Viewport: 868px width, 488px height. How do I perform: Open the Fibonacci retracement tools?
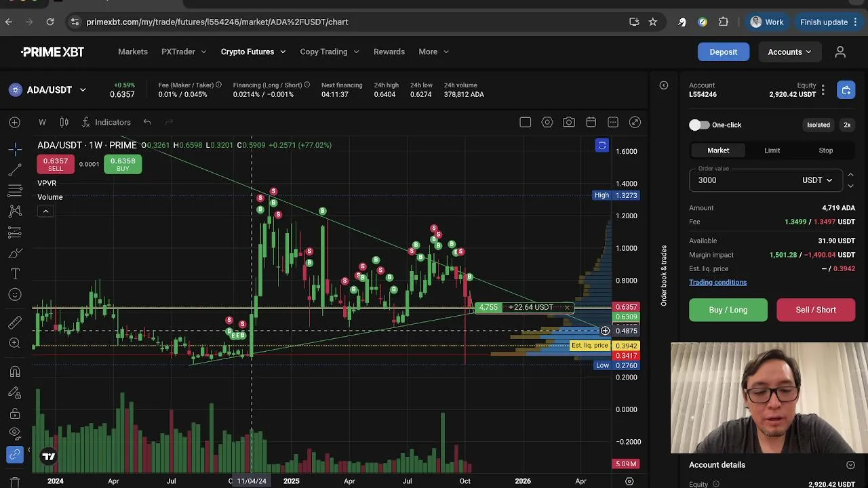15,190
